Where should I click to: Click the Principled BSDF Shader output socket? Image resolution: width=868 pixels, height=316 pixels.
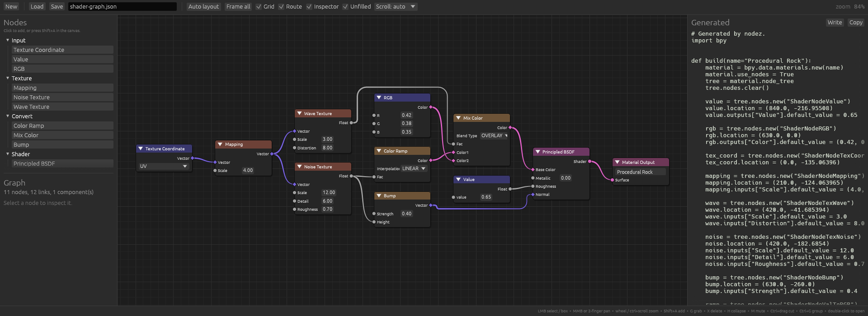[590, 161]
